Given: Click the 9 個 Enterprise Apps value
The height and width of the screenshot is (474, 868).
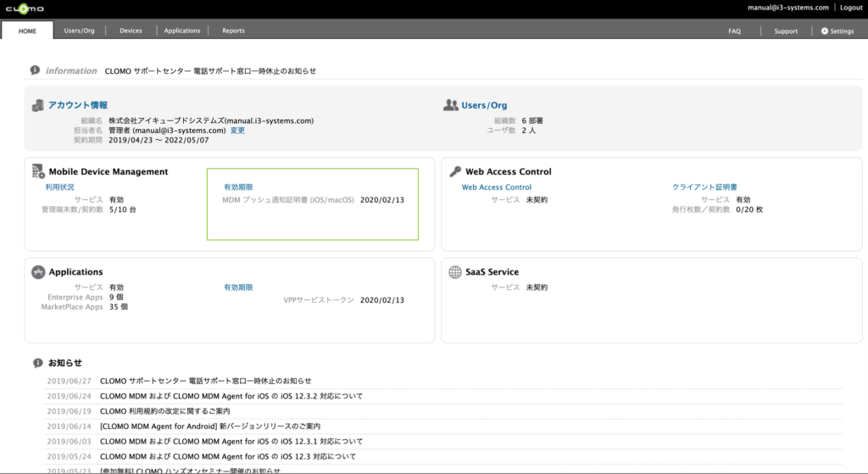Looking at the screenshot, I should (116, 298).
